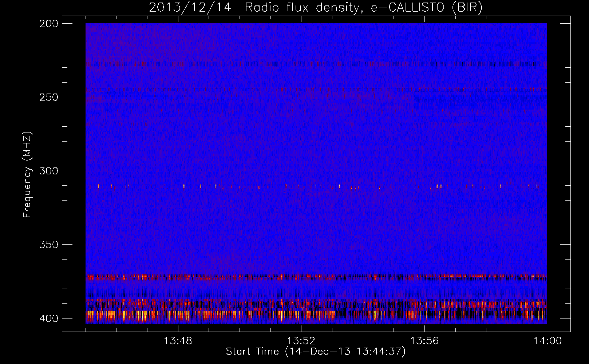Click the 200 frequency tick label

[x=48, y=24]
